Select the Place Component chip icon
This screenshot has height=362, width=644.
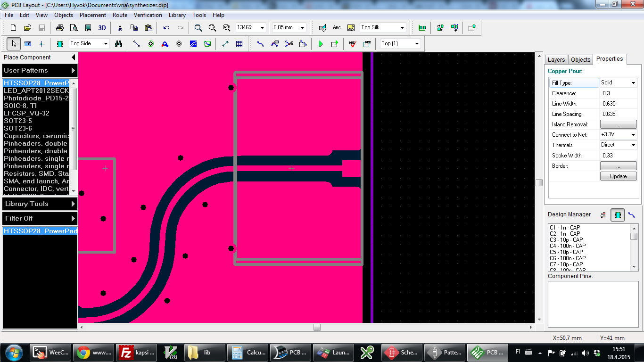click(59, 44)
